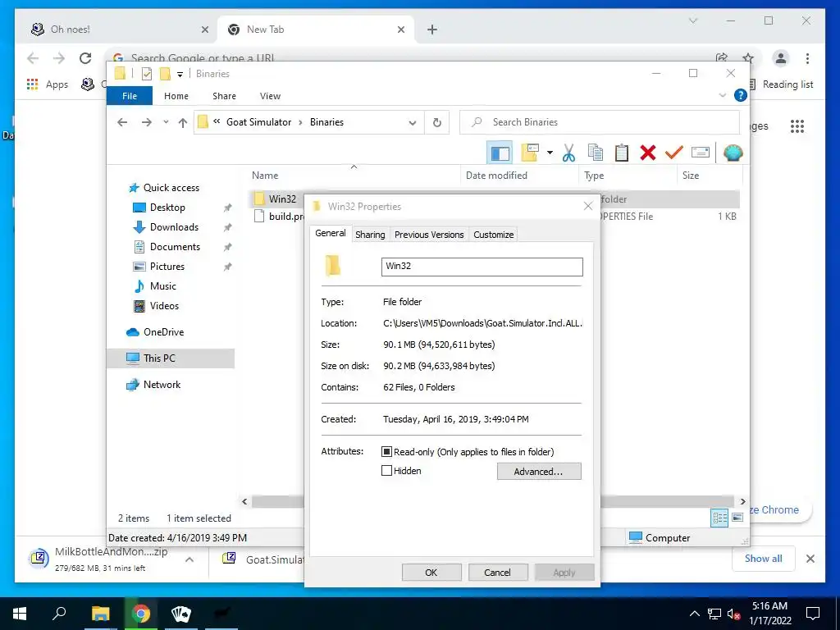Open the quick access toolbar customize dropdown
This screenshot has width=840, height=630.
[180, 74]
